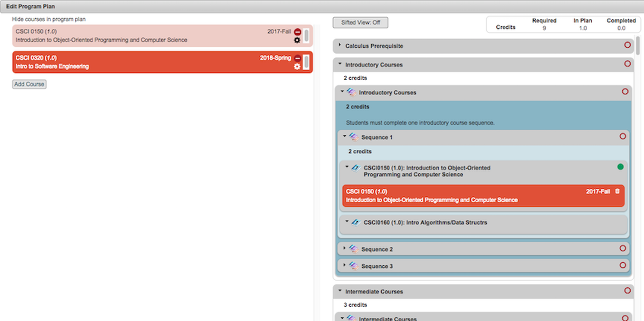Click red minus icon on CSCI 0320

click(297, 58)
